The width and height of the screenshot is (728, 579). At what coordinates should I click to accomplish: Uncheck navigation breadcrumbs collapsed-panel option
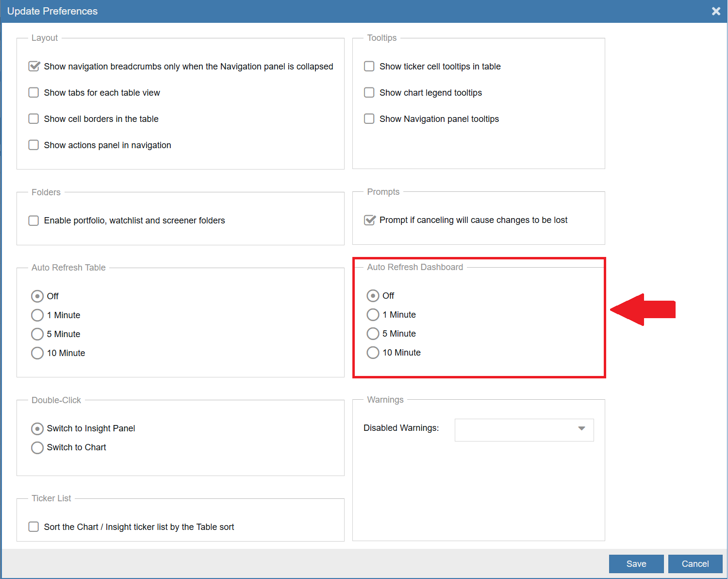tap(34, 67)
